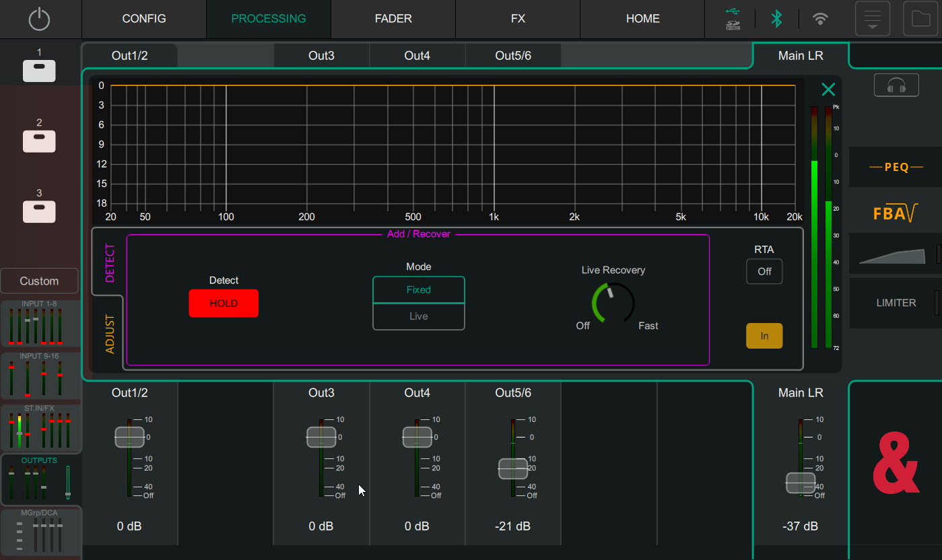Select the INPUT 1-8 layer thumbnail
The width and height of the screenshot is (942, 560).
tap(39, 324)
